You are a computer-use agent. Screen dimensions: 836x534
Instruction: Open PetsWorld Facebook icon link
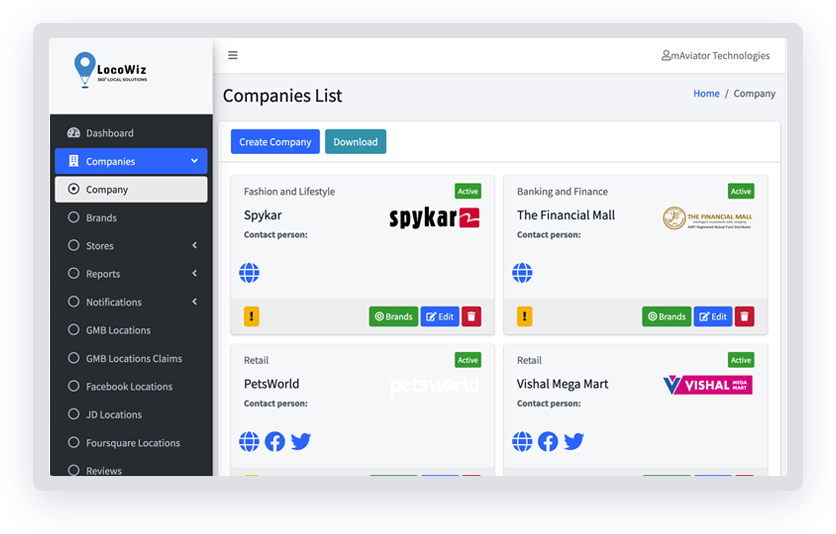click(x=275, y=441)
